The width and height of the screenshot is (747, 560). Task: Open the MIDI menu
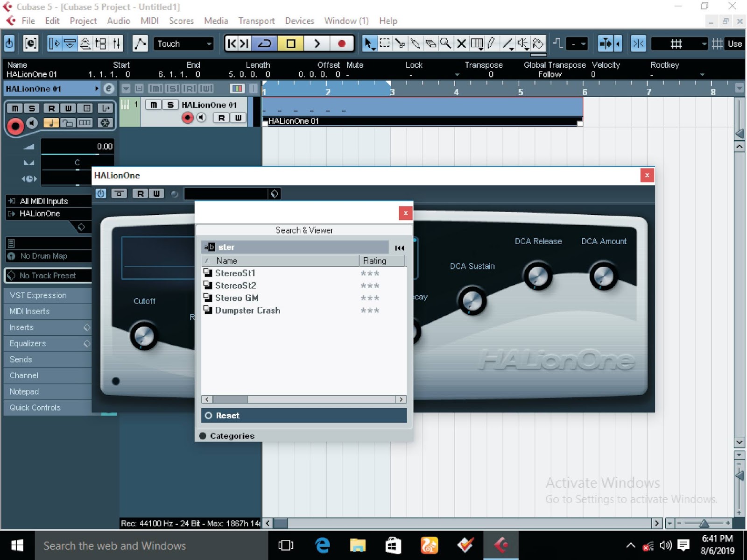[x=149, y=21]
